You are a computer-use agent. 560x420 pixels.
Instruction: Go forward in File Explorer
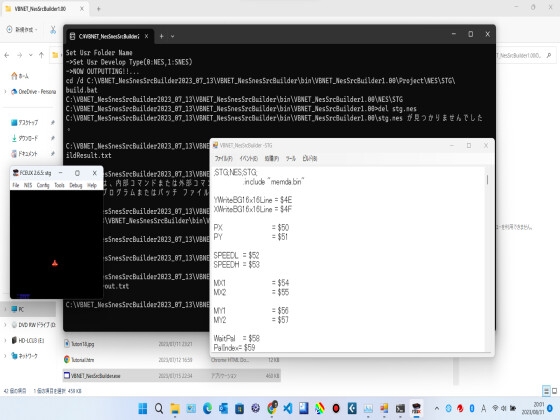tap(20, 55)
